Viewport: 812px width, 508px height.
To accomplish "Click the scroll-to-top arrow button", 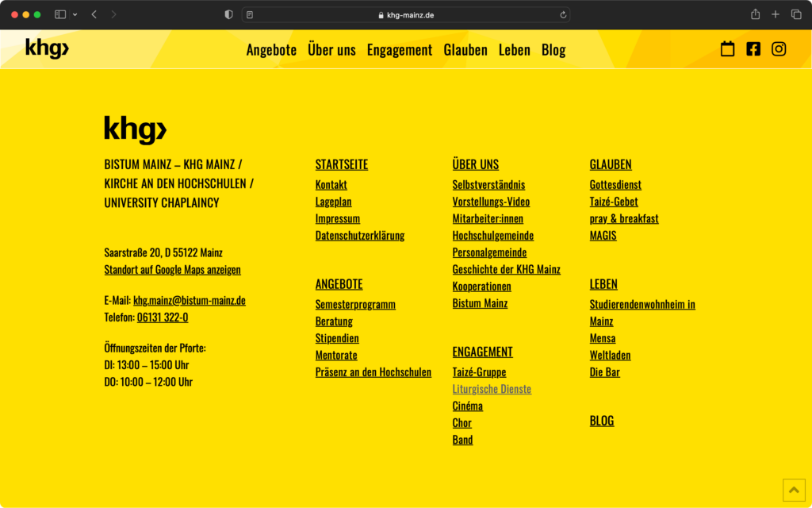I will [794, 490].
